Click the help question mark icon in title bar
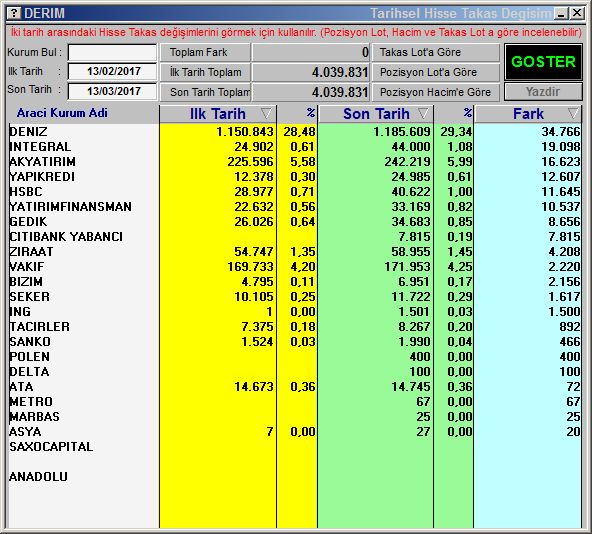 pyautogui.click(x=14, y=13)
